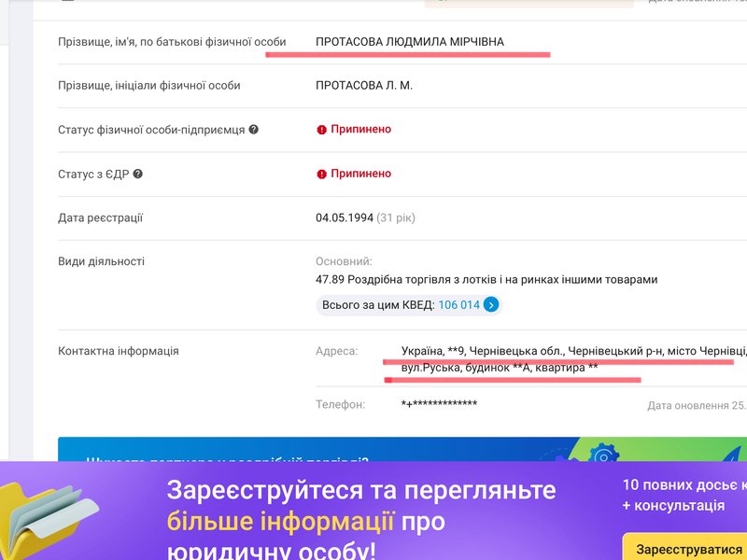
Task: Click the Прізвище, ініціали фізичної особи label
Action: [149, 86]
